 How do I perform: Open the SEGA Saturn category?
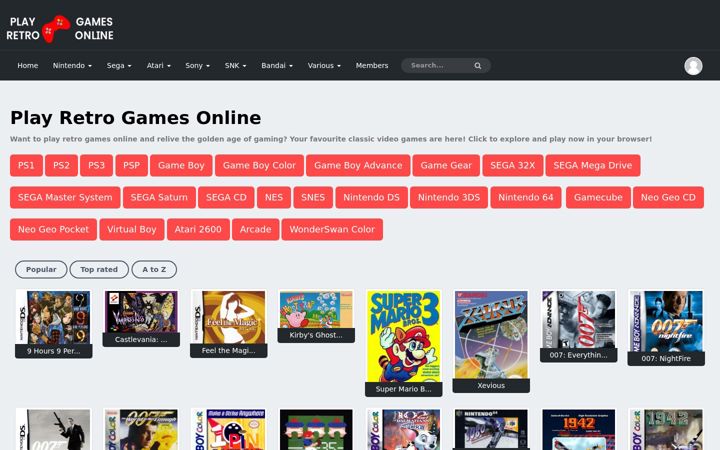click(x=159, y=197)
